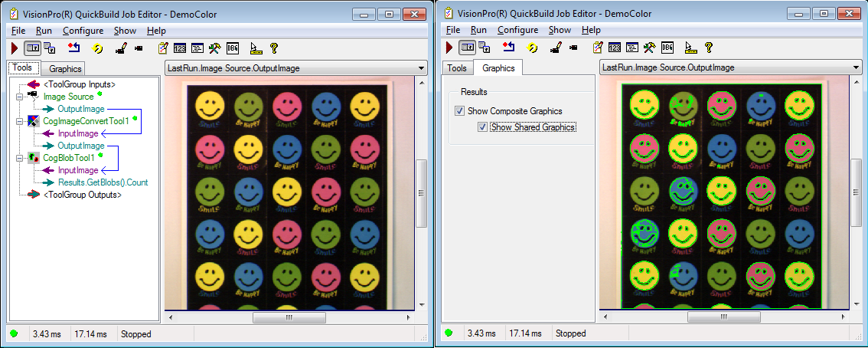Click horizontal scrollbar thumb in Tools-tab image view
The height and width of the screenshot is (348, 868).
(x=289, y=317)
